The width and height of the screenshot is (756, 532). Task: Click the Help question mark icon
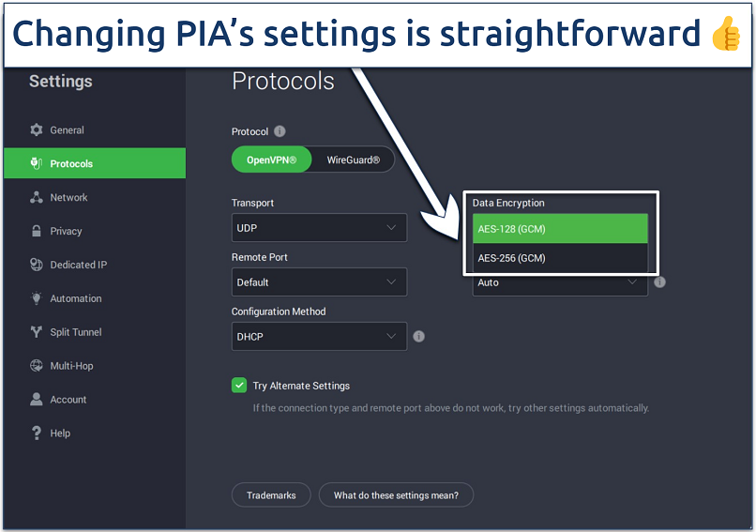coord(37,433)
